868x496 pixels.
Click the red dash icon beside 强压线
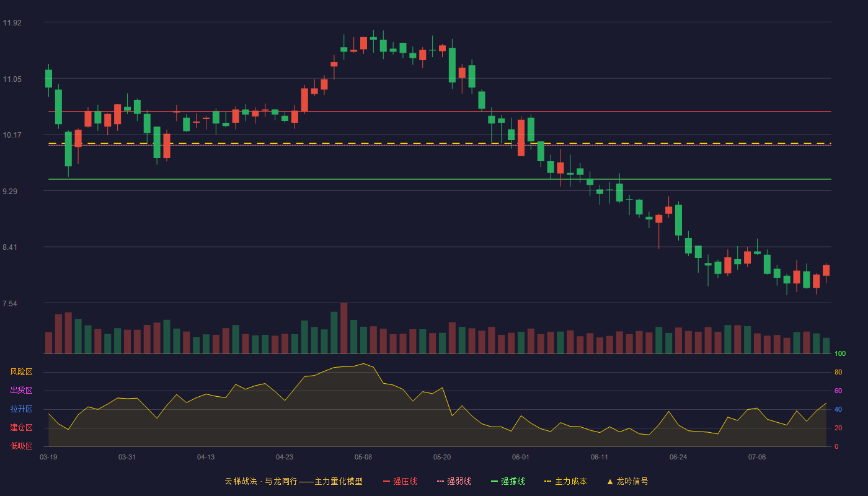click(x=386, y=481)
